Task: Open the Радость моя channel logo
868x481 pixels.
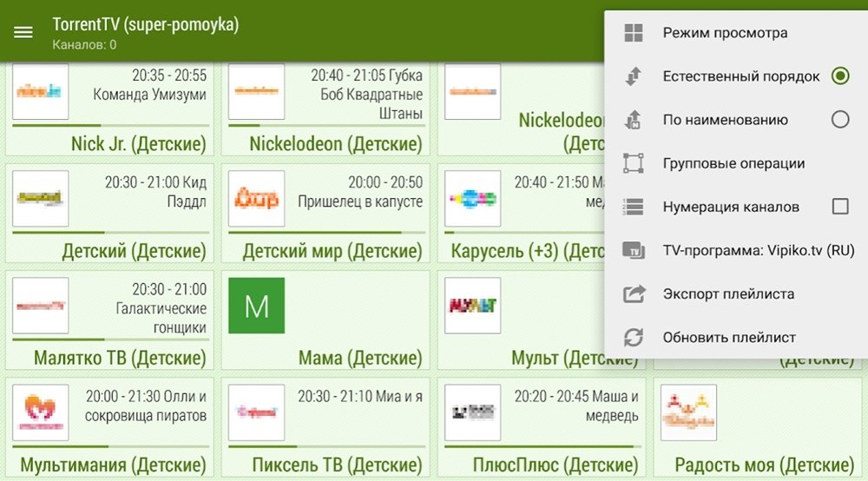Action: pyautogui.click(x=688, y=412)
